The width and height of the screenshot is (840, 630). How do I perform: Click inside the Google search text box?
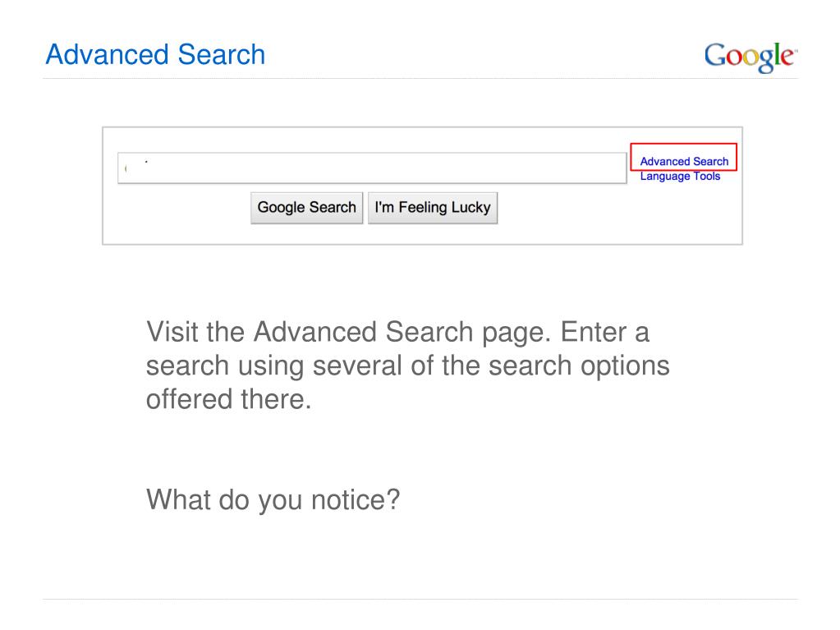(372, 168)
